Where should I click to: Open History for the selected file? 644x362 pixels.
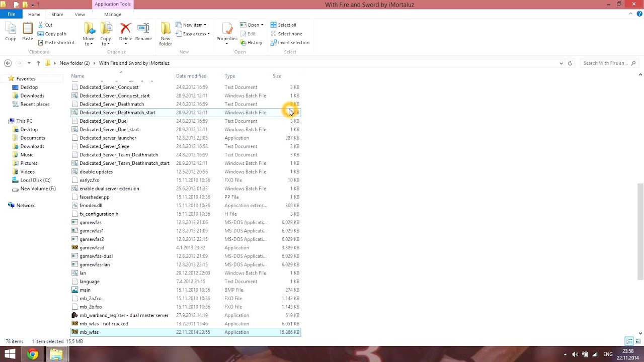(x=251, y=43)
